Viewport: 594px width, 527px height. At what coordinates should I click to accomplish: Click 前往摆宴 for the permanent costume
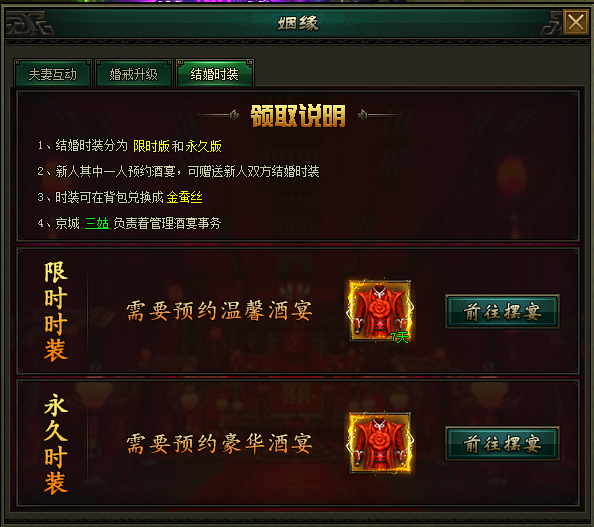(502, 444)
